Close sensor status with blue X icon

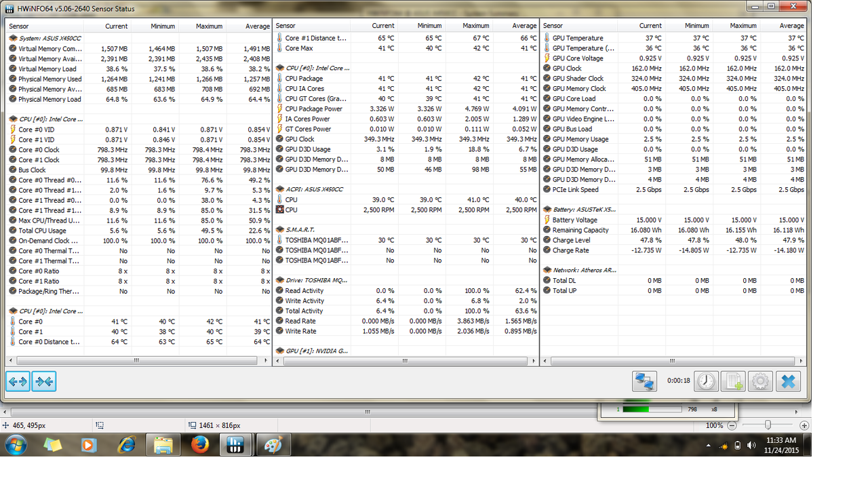tap(788, 381)
